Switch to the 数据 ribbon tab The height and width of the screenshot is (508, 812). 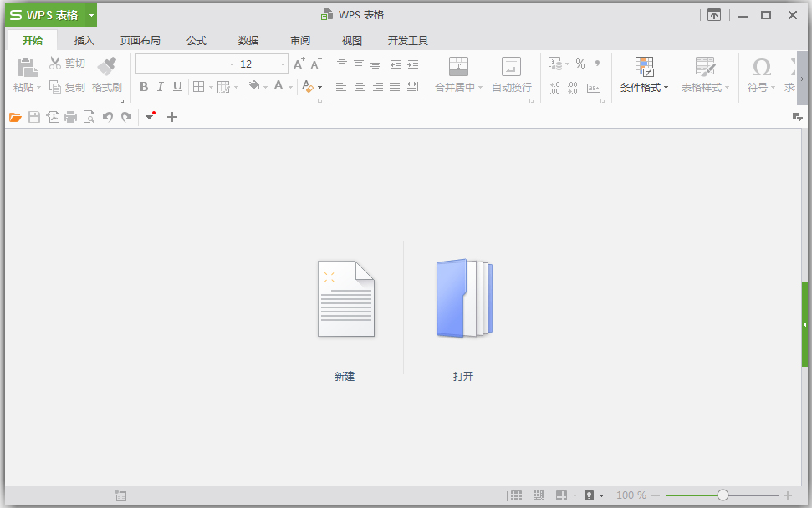(x=248, y=39)
